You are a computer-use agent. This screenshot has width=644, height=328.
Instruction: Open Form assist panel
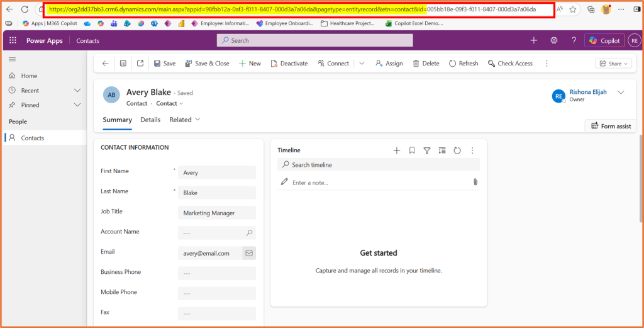[611, 126]
